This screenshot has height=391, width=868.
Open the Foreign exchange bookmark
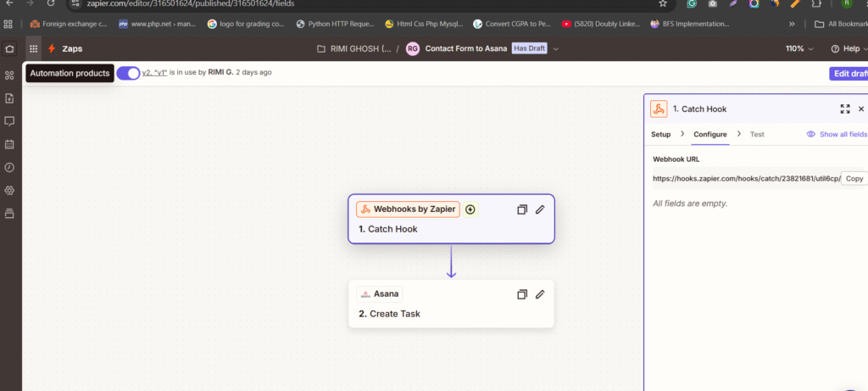coord(69,24)
